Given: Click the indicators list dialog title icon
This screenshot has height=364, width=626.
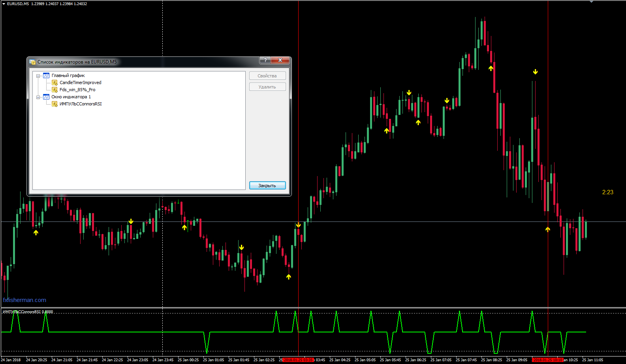Looking at the screenshot, I should point(32,62).
